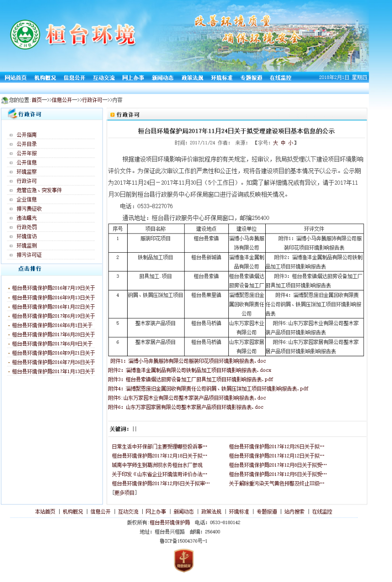Click table cell 山东万家园木业有限公司

pos(246,327)
